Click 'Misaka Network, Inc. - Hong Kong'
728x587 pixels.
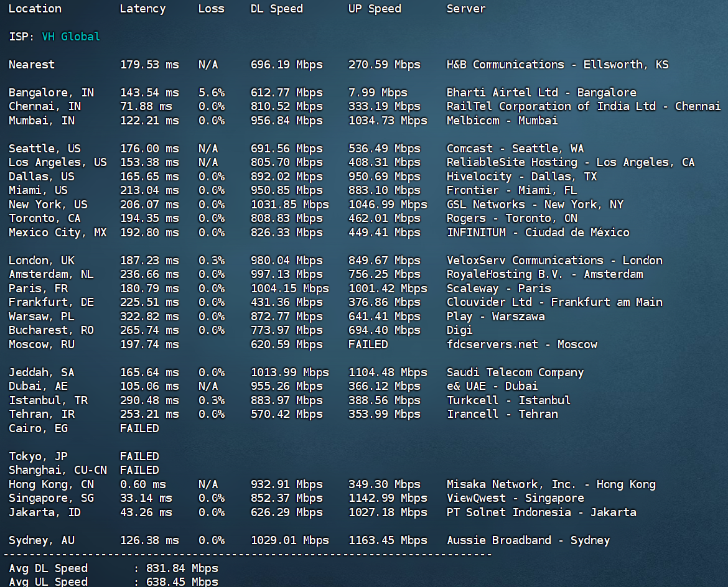tap(551, 484)
